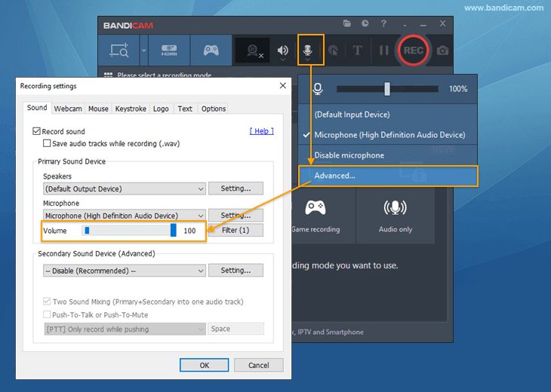Click Setting... button for Secondary Sound Device

(x=235, y=271)
